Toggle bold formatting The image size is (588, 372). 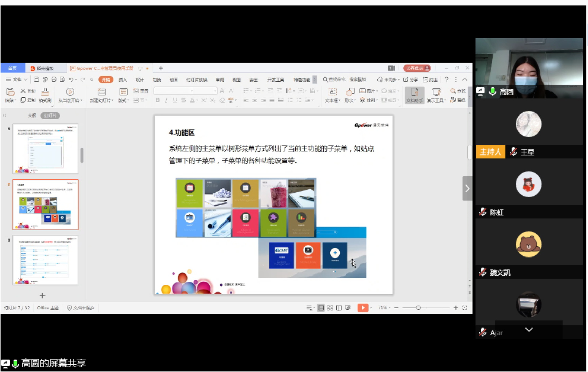[x=158, y=100]
